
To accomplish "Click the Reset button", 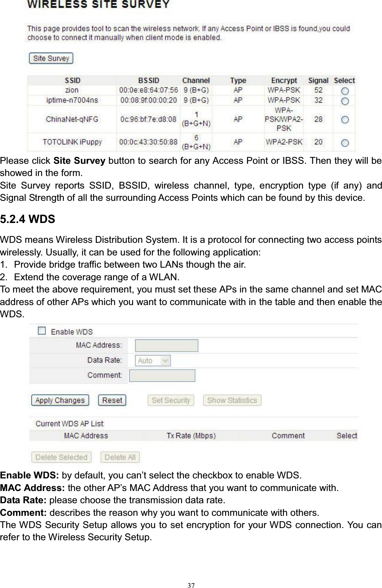I will point(112,400).
